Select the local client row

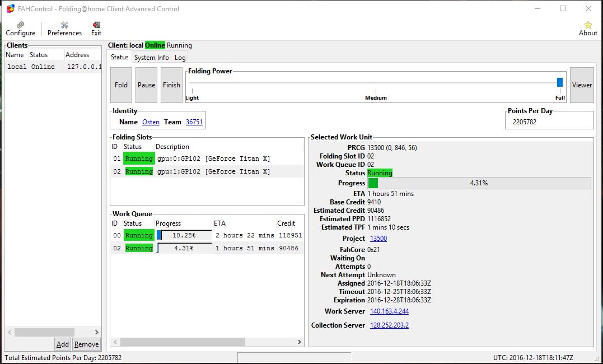click(x=53, y=67)
